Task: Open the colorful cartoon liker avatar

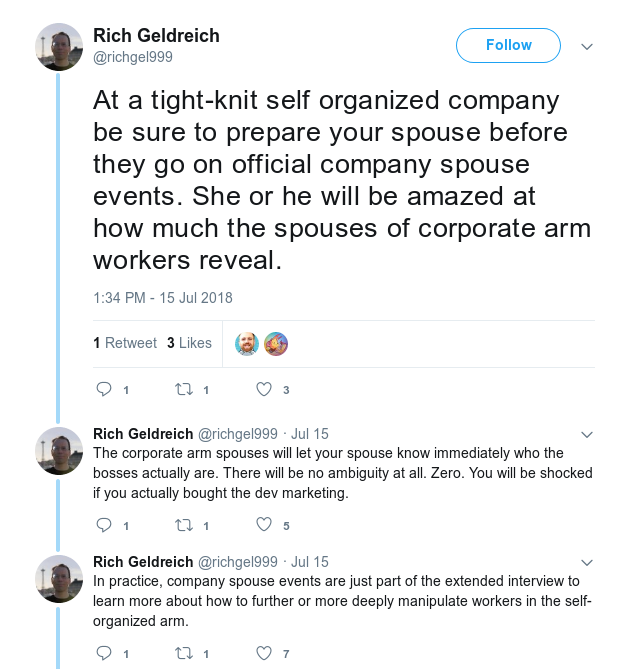Action: click(x=276, y=343)
